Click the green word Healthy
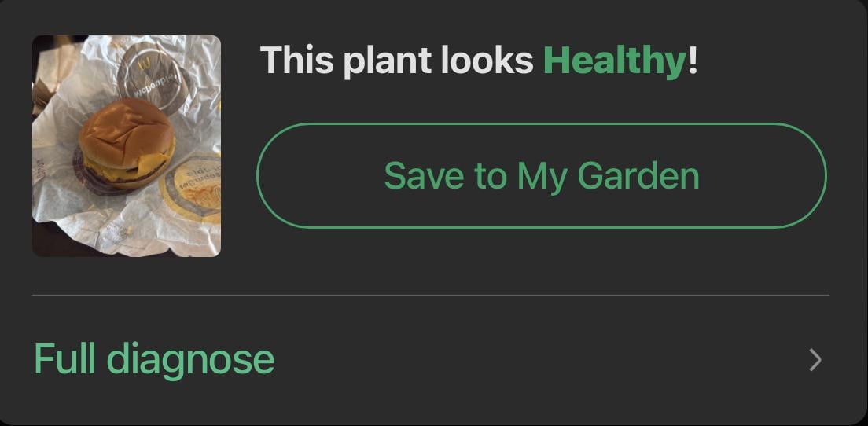This screenshot has height=426, width=868. (615, 61)
